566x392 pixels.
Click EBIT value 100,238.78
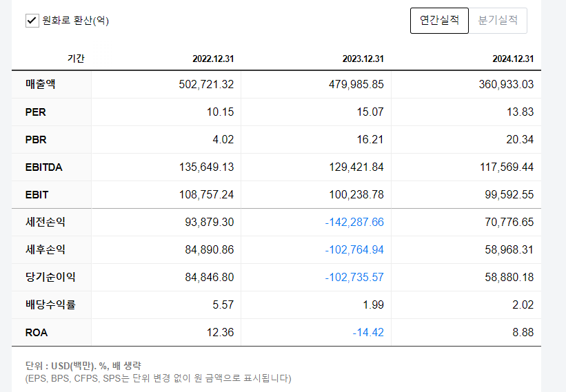click(356, 195)
